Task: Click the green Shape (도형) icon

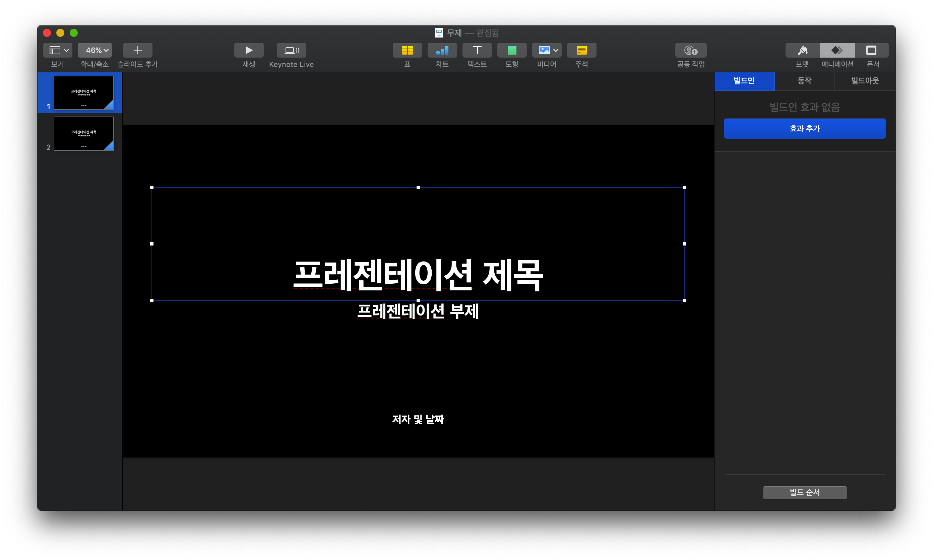Action: [512, 50]
